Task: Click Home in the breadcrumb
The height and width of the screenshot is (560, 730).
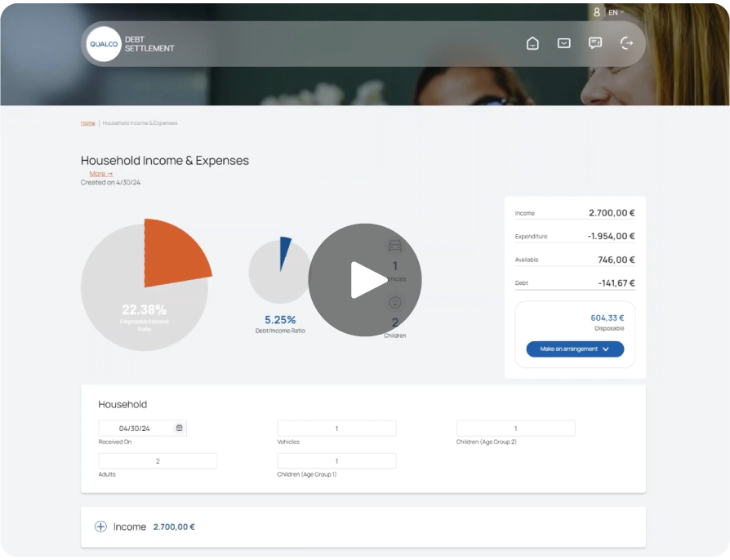Action: click(x=87, y=122)
